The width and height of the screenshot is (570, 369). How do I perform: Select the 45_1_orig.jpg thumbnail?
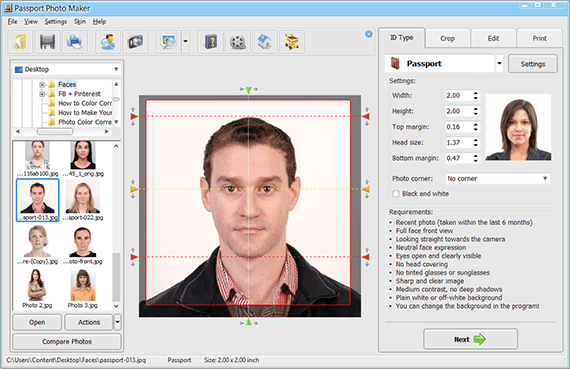coord(83,159)
